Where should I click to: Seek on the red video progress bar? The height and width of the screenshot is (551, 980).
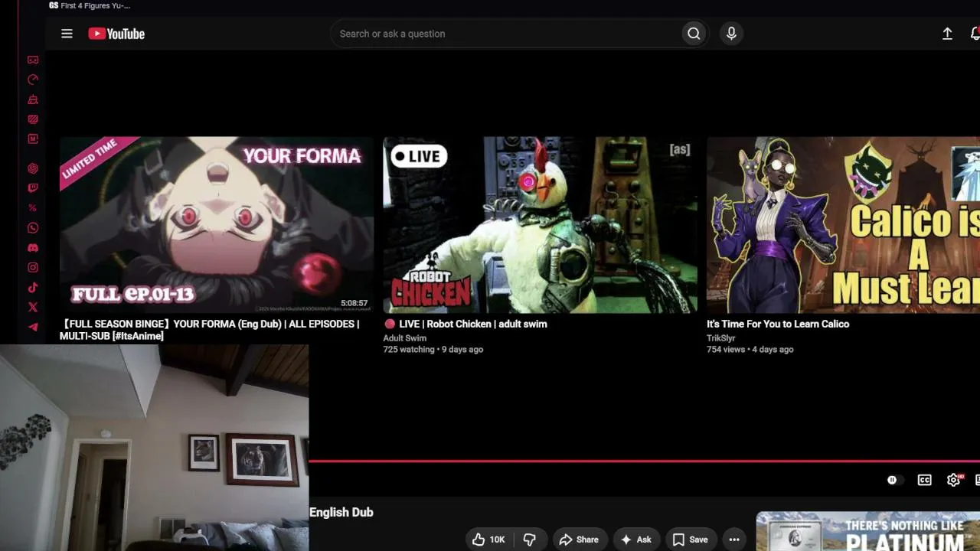coord(645,461)
